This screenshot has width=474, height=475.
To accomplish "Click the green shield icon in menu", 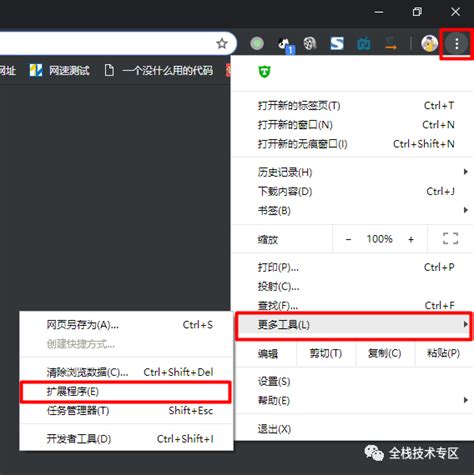I will [265, 71].
